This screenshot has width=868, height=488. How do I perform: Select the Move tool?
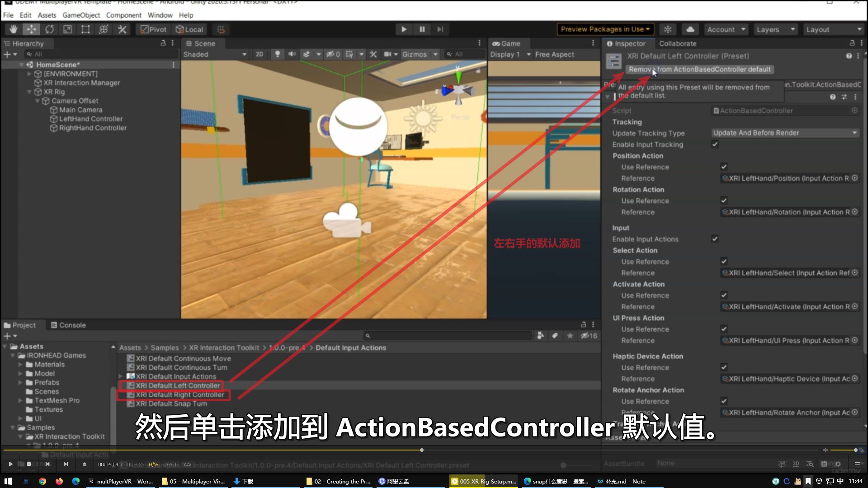31,29
